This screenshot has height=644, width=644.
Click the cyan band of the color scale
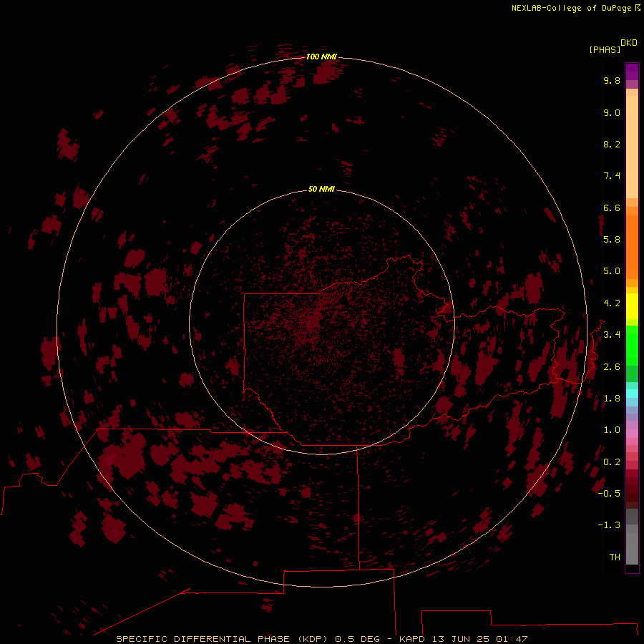(x=632, y=394)
